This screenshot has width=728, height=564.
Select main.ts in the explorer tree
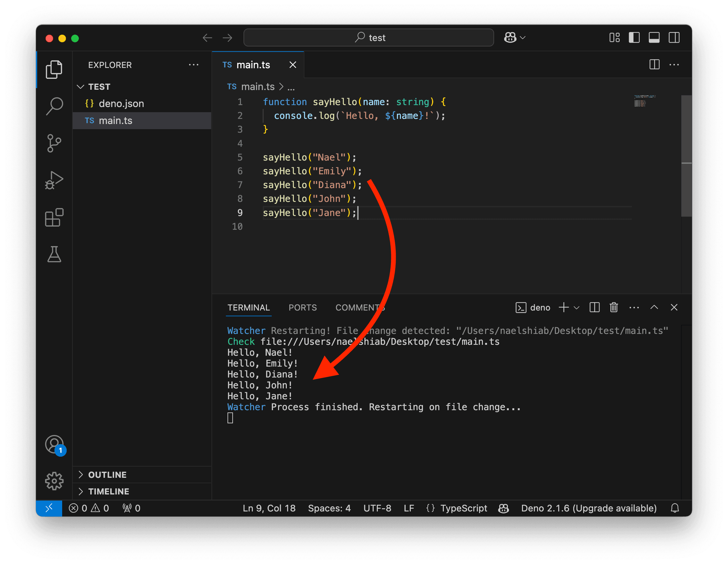pyautogui.click(x=142, y=120)
